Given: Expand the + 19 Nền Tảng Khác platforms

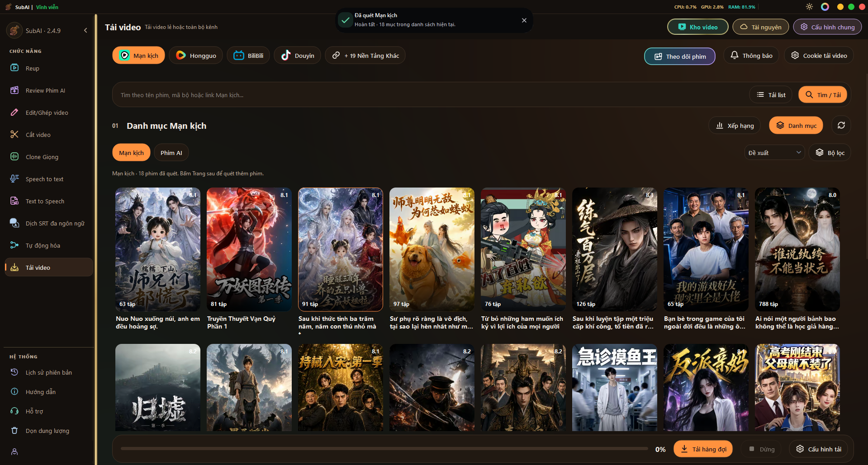Looking at the screenshot, I should point(365,56).
